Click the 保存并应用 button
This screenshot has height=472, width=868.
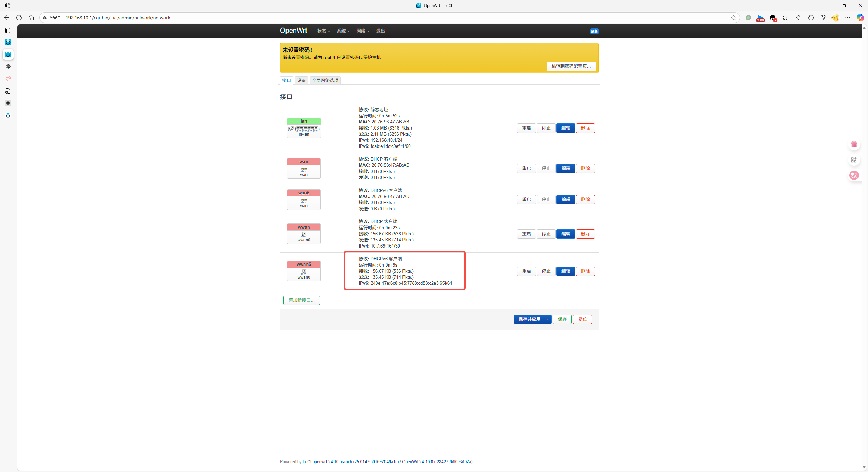(529, 319)
